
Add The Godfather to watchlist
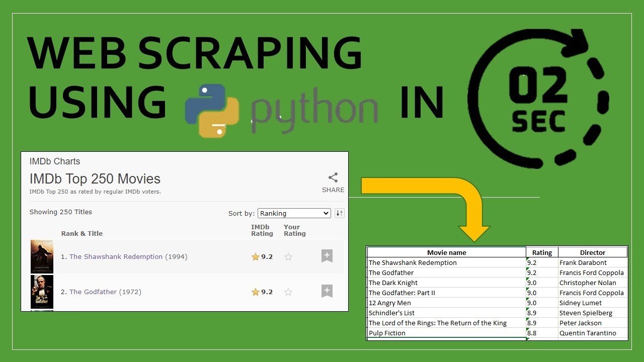coord(327,291)
